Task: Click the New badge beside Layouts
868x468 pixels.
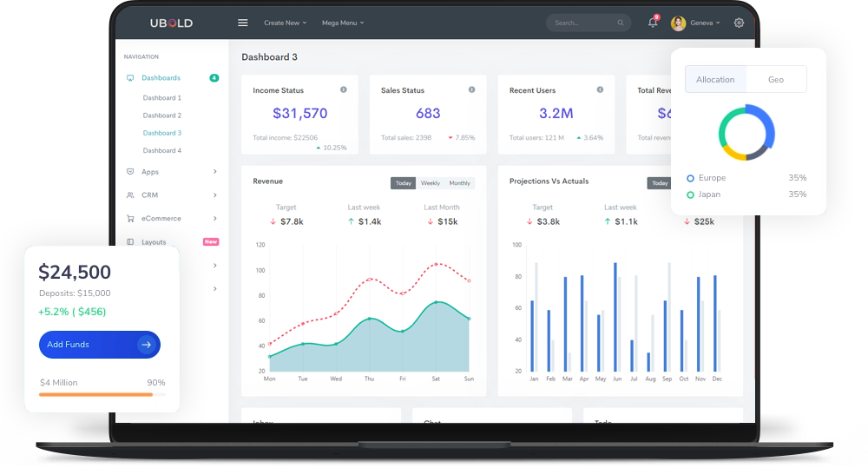Action: pyautogui.click(x=211, y=241)
